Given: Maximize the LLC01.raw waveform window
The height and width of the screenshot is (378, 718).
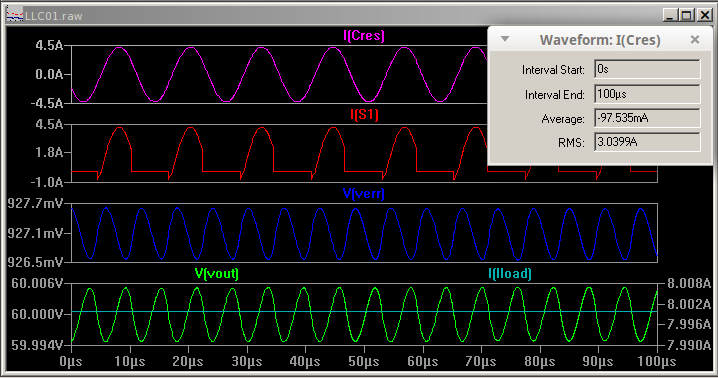Looking at the screenshot, I should [686, 16].
